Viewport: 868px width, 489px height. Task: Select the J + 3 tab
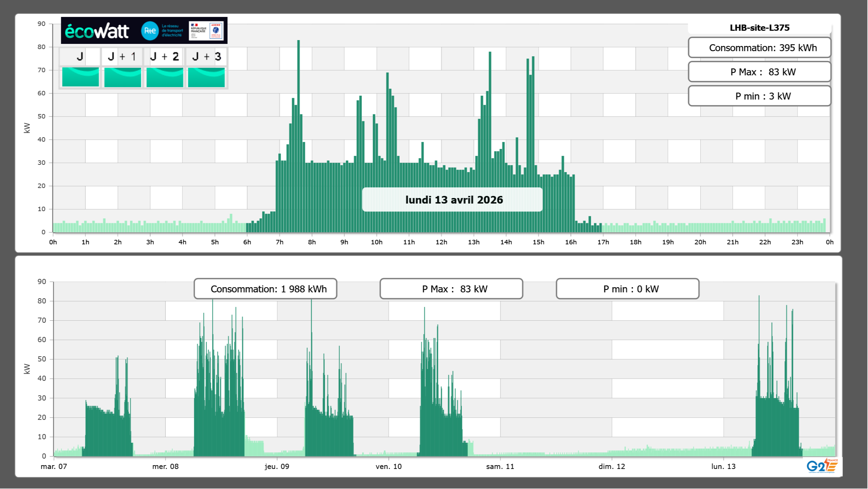tap(206, 57)
